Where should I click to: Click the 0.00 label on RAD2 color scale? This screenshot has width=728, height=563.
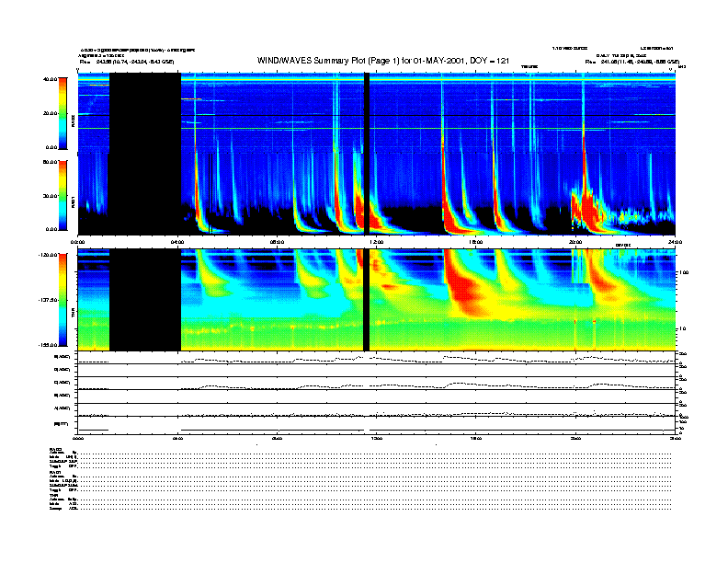tap(51, 147)
